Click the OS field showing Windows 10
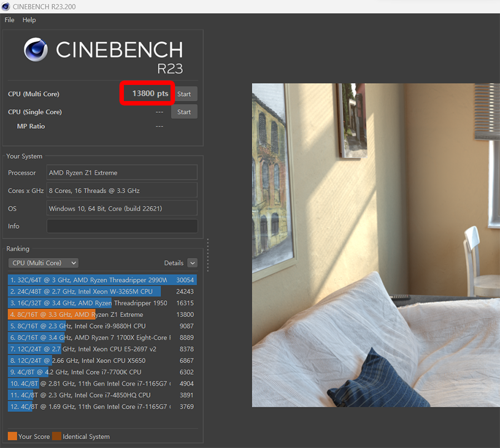 122,208
